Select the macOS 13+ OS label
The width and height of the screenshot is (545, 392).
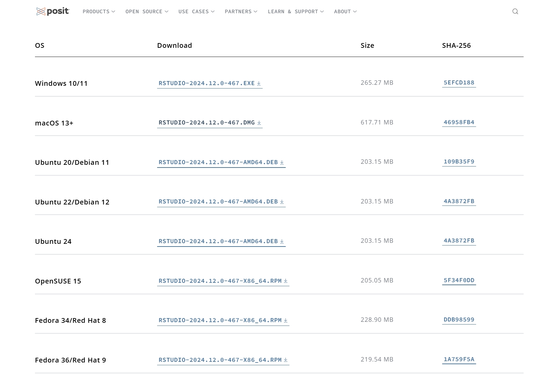(54, 123)
